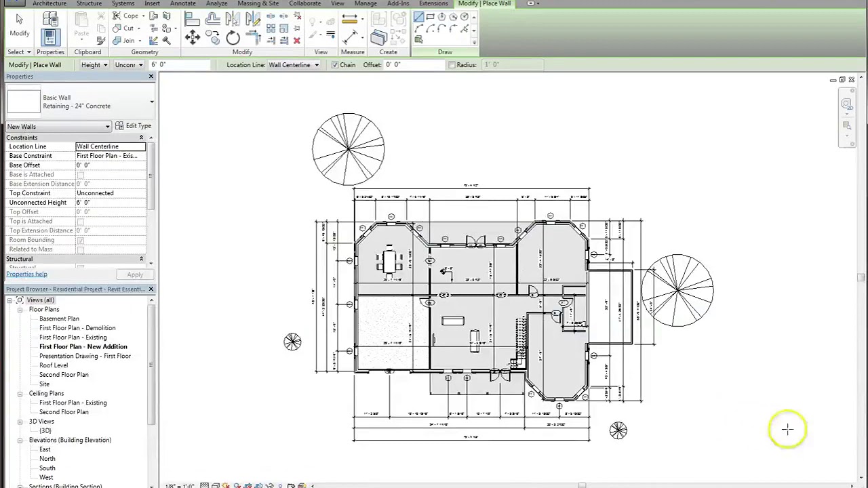The image size is (868, 488).
Task: Select the Trim/Extend to Corner tool
Action: click(254, 37)
